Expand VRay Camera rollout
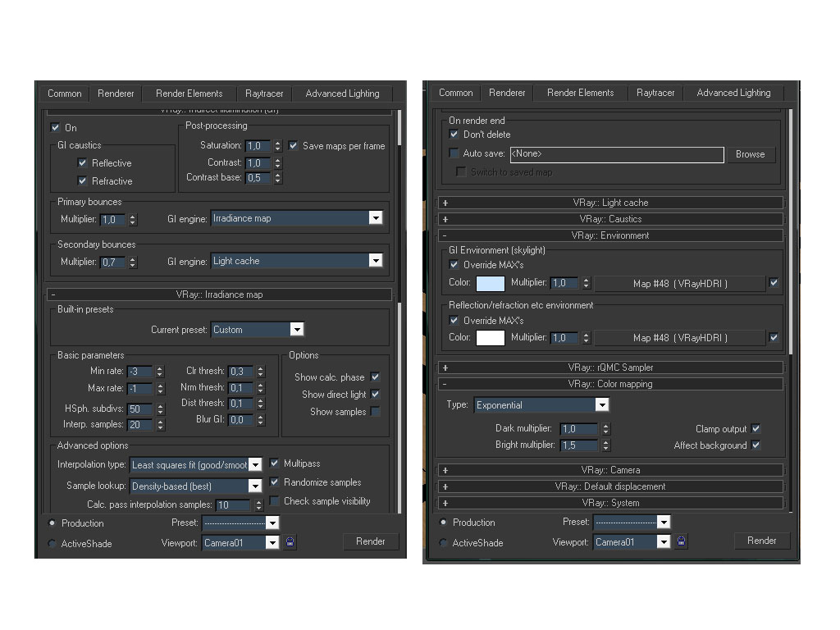Image resolution: width=840 pixels, height=630 pixels. click(610, 470)
